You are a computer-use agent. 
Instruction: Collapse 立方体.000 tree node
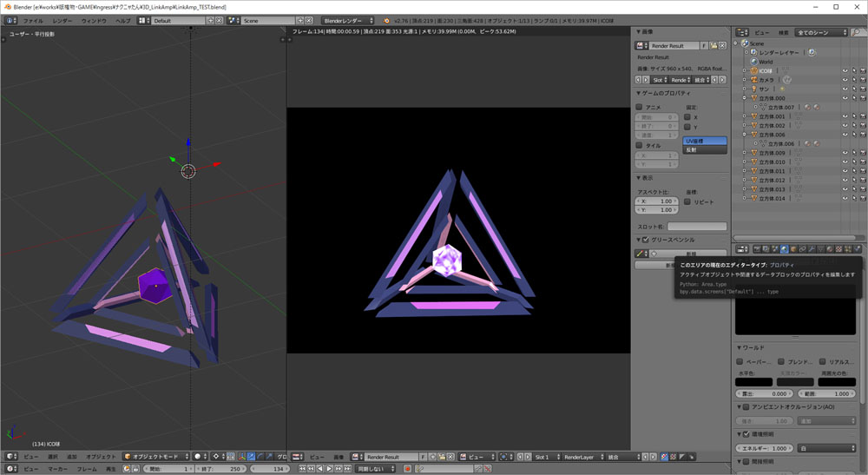click(745, 98)
